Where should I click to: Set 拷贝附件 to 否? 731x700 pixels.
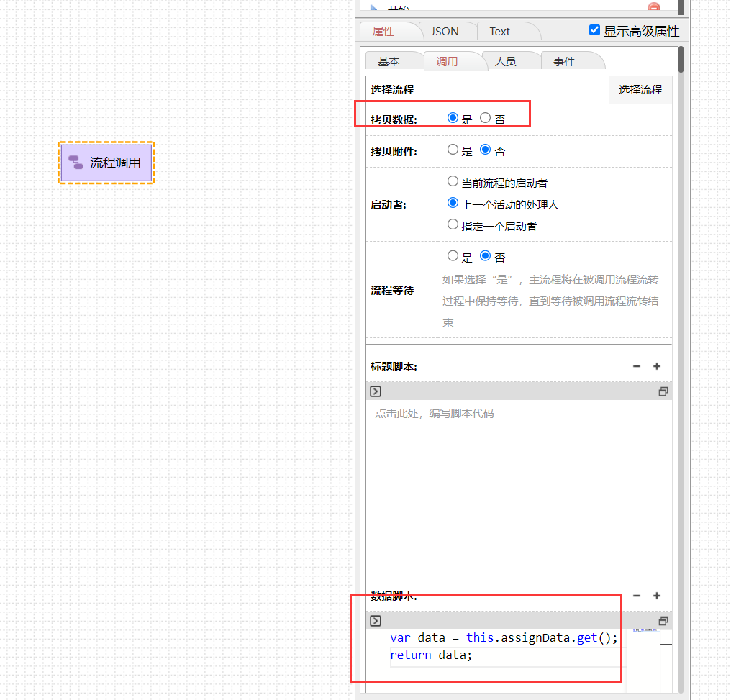click(x=486, y=150)
